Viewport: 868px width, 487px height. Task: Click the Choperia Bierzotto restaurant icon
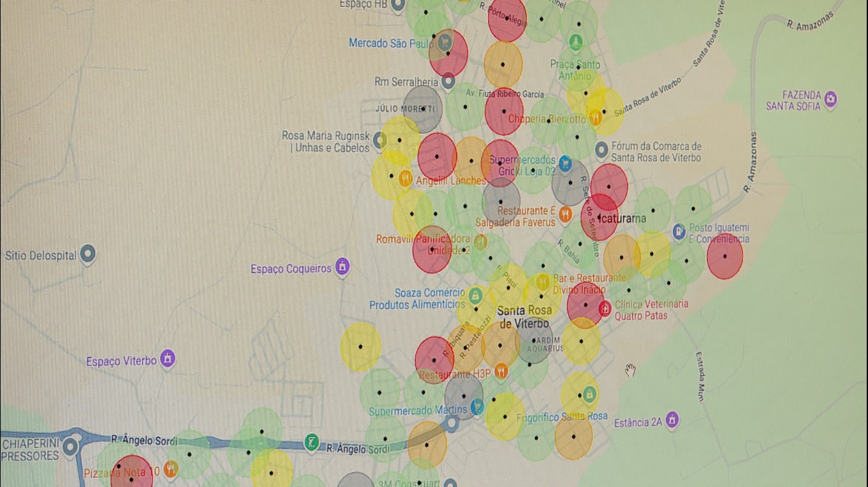[x=596, y=117]
